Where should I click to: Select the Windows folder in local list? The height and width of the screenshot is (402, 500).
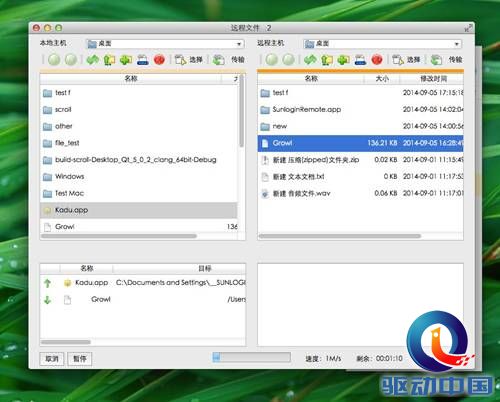(x=139, y=176)
